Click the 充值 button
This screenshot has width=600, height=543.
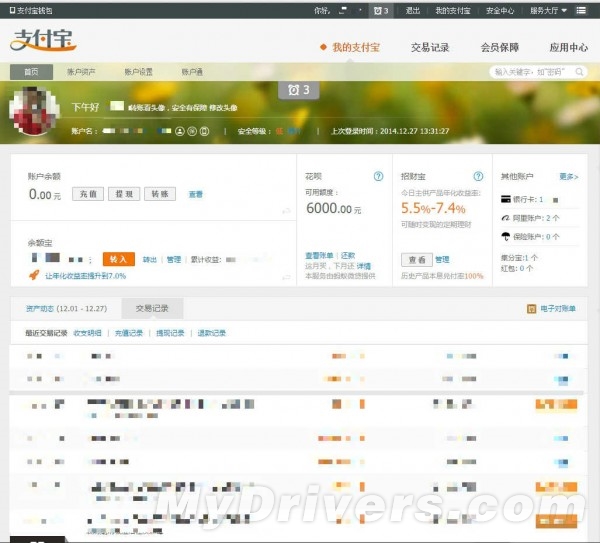(88, 194)
